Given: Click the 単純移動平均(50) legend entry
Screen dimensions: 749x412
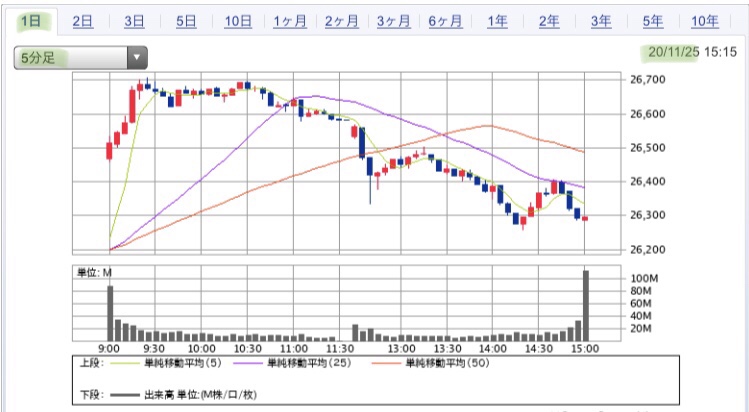Looking at the screenshot, I should click(448, 363).
